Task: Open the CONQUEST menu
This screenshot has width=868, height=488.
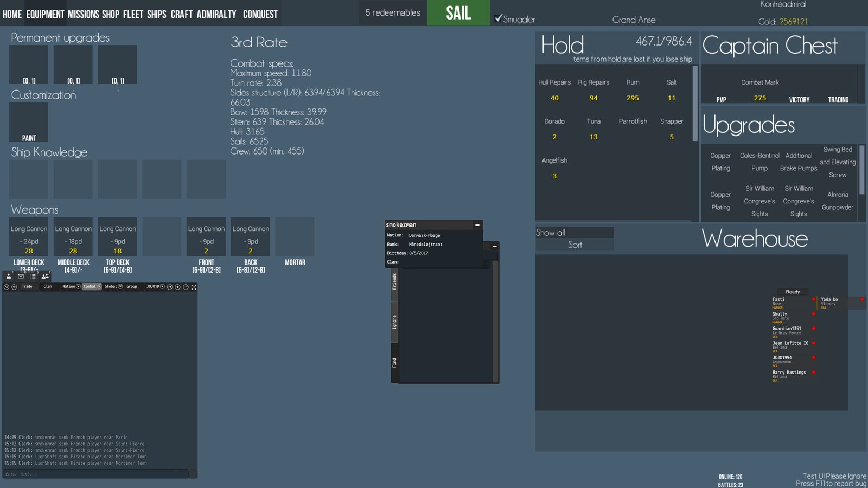Action: coord(260,14)
